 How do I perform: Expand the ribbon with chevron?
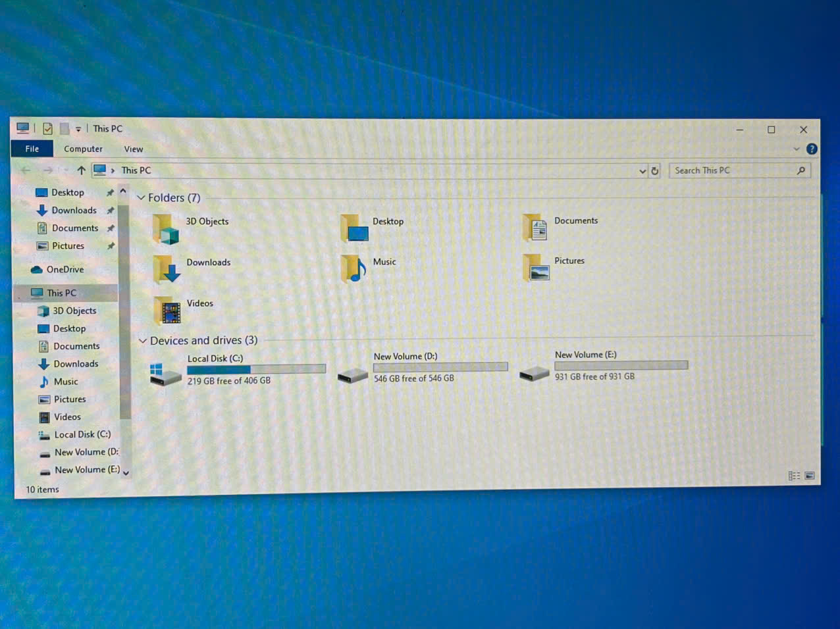pos(797,149)
